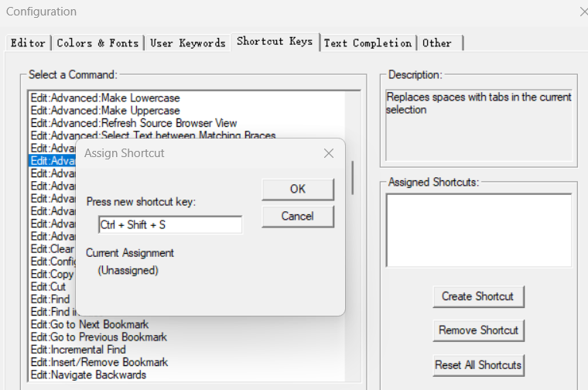
Task: Select the Shortcut Keys tab
Action: (x=275, y=42)
